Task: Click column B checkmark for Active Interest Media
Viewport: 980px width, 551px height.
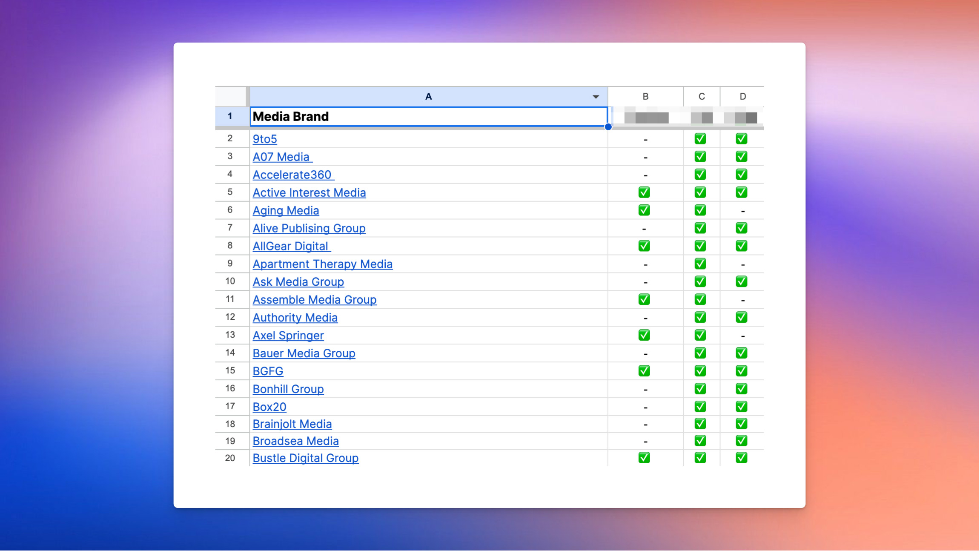Action: [x=644, y=192]
